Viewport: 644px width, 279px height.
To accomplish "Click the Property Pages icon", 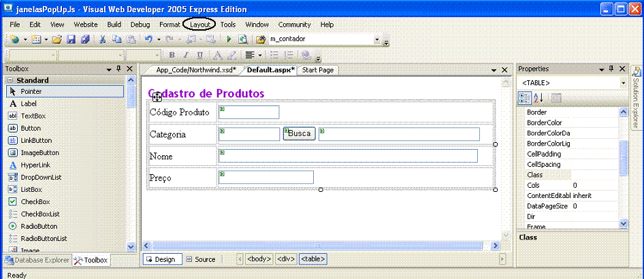I will pyautogui.click(x=556, y=98).
